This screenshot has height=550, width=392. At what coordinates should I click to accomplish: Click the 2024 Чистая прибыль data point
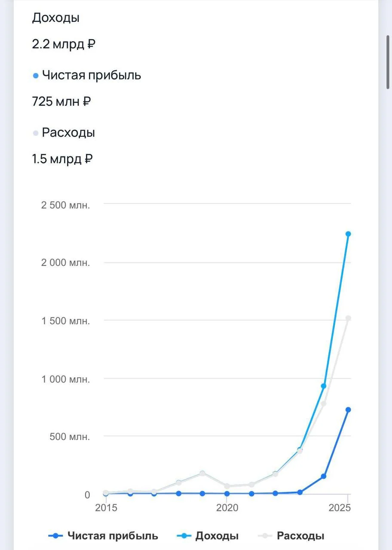[324, 476]
